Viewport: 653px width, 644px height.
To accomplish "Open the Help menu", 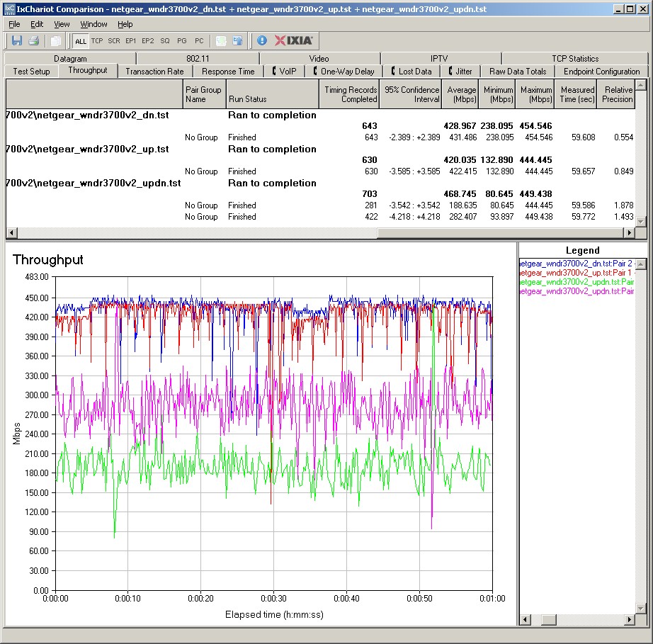I will pos(125,24).
